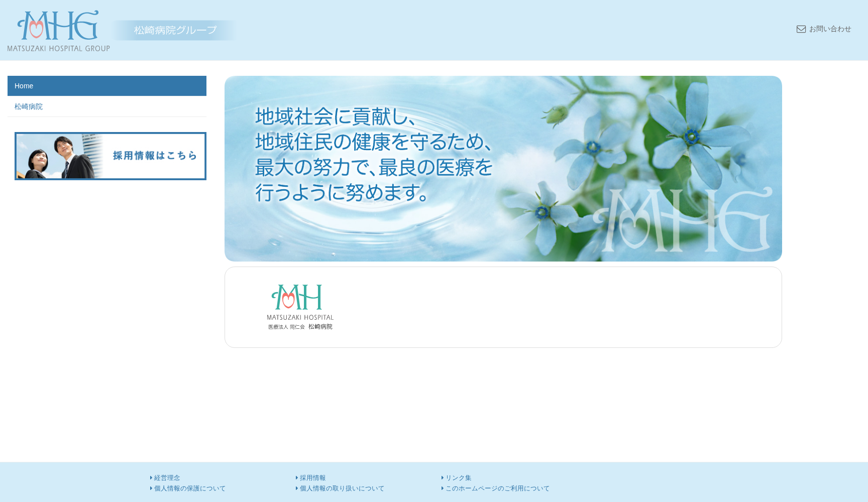The height and width of the screenshot is (502, 868).
Task: Select Home in the sidebar menu
Action: click(106, 86)
